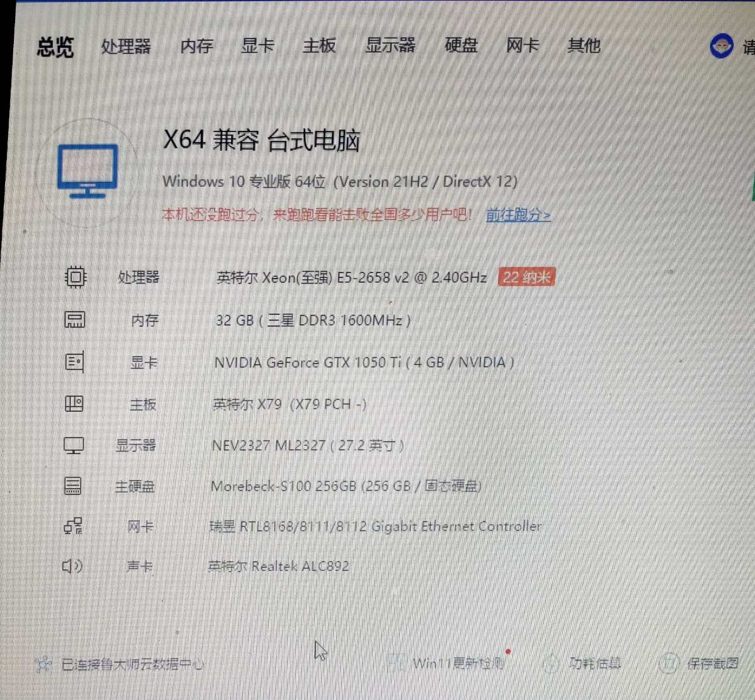Click the 内存 row label

[x=145, y=320]
